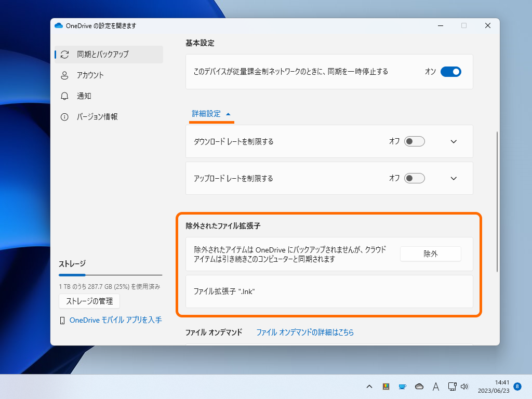Expand the upload rate limit chevron
The image size is (532, 399).
click(x=453, y=178)
